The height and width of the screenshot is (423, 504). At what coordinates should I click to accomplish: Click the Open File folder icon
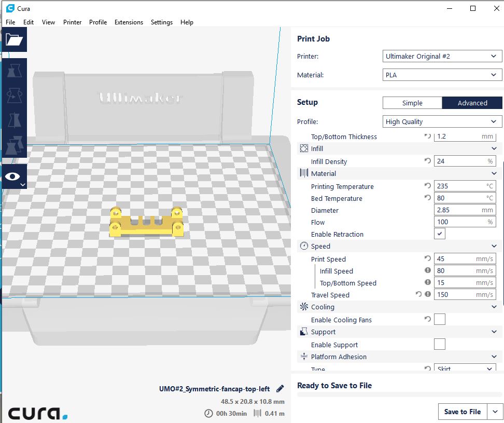click(14, 39)
